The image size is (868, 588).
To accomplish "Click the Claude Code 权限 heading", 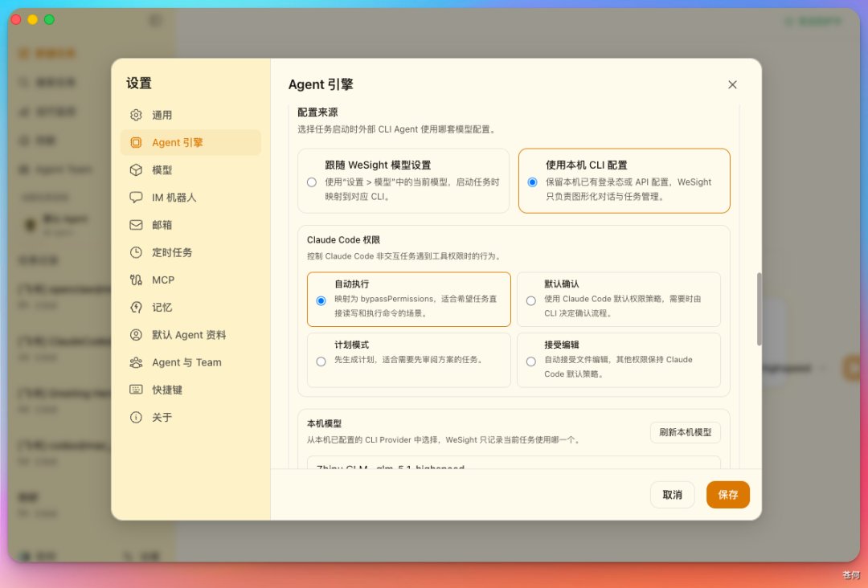I will pyautogui.click(x=343, y=240).
